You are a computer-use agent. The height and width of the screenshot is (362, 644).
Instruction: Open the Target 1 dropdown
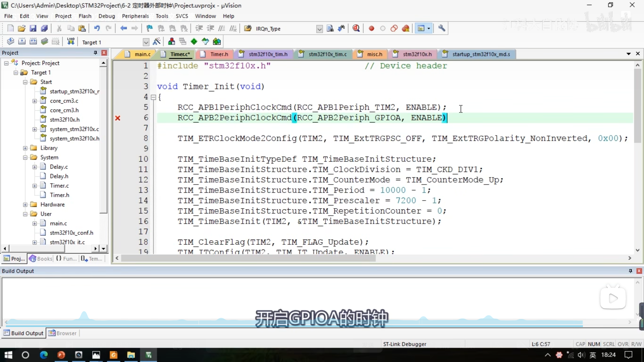click(146, 42)
